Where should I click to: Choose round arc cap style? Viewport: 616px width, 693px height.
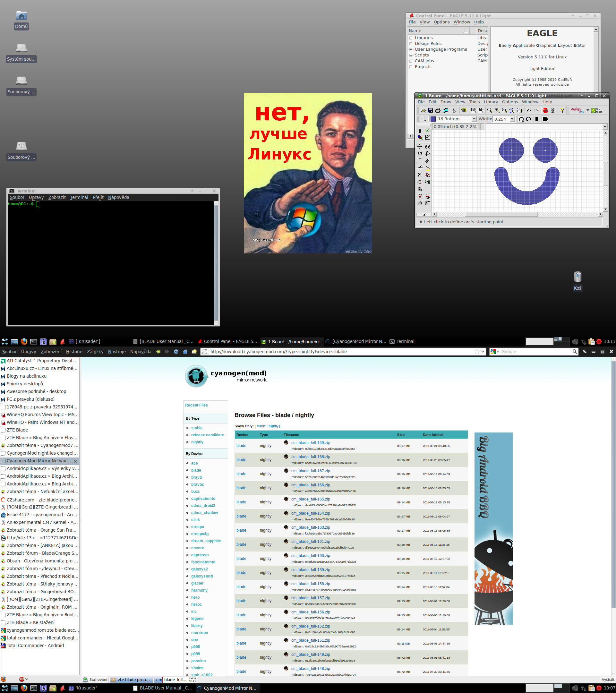click(x=545, y=119)
